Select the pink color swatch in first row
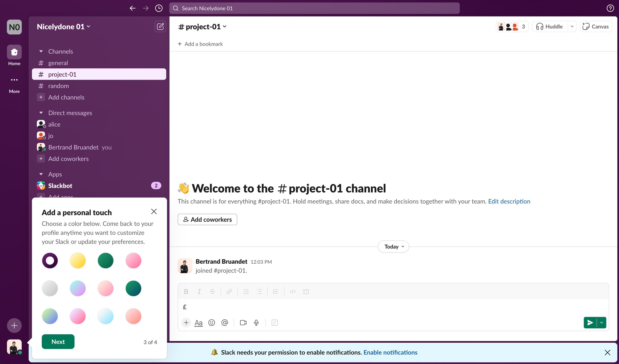The image size is (619, 364). click(x=133, y=261)
